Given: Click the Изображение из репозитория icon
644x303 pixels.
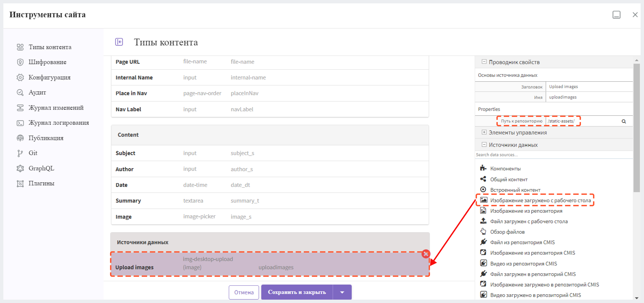Looking at the screenshot, I should click(483, 211).
